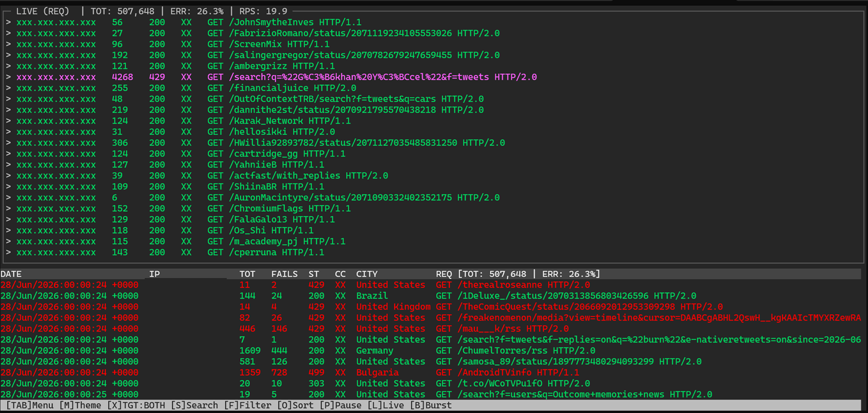
Task: Select the LIVE (REQ) panel title
Action: [42, 11]
